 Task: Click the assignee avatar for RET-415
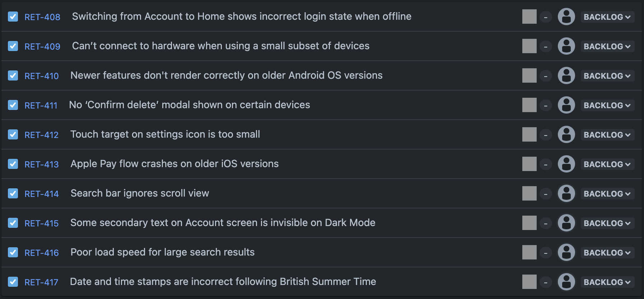point(566,223)
